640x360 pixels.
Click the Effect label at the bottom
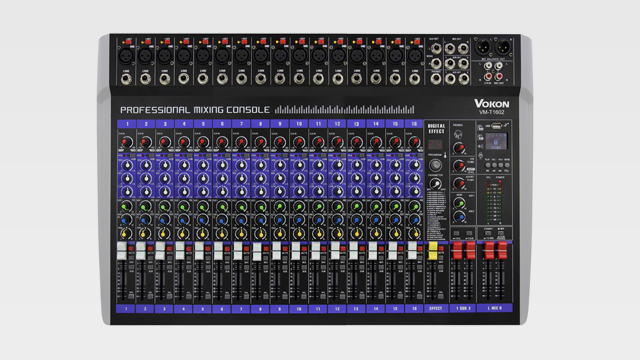(x=436, y=309)
